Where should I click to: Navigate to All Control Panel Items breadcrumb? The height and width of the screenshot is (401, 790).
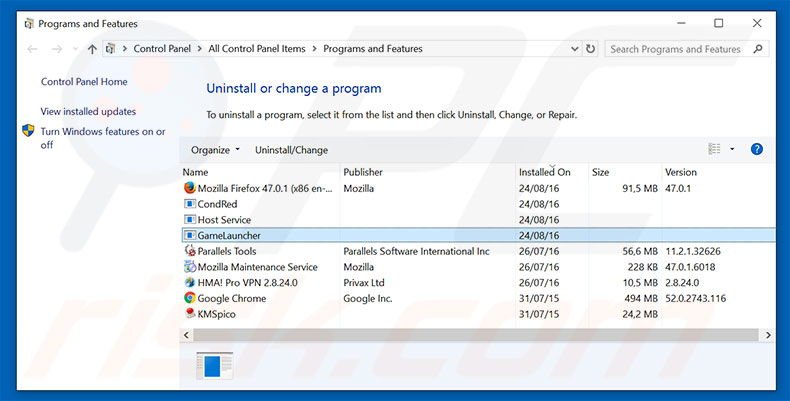point(257,49)
